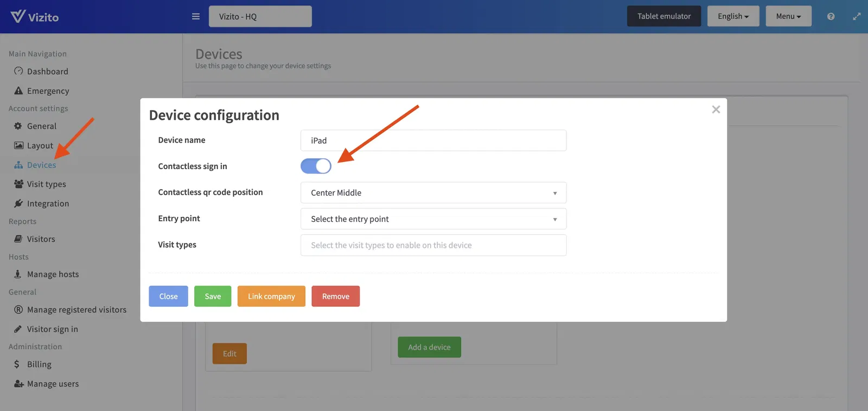Click the Link company button

271,296
